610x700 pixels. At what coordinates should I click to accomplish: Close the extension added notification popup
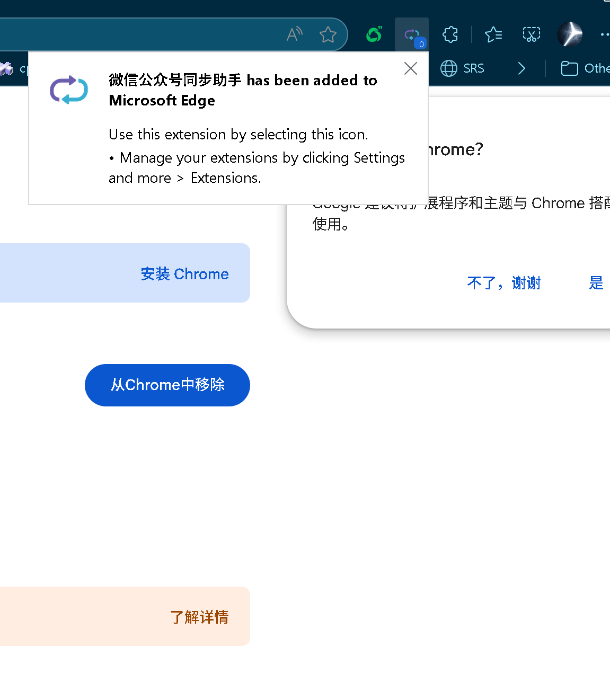(411, 68)
